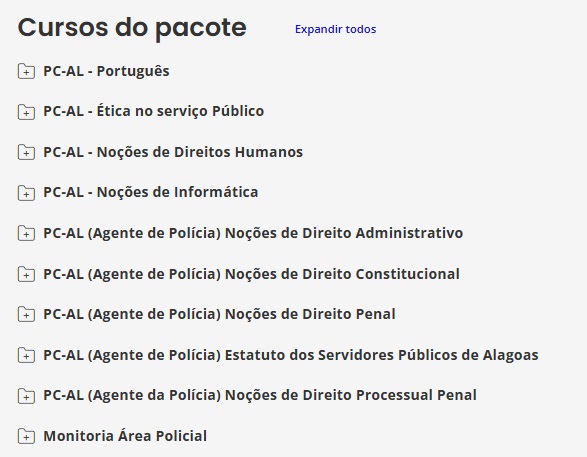Click folder icon beside Noções de Direito Constitucional
587x457 pixels.
point(26,274)
